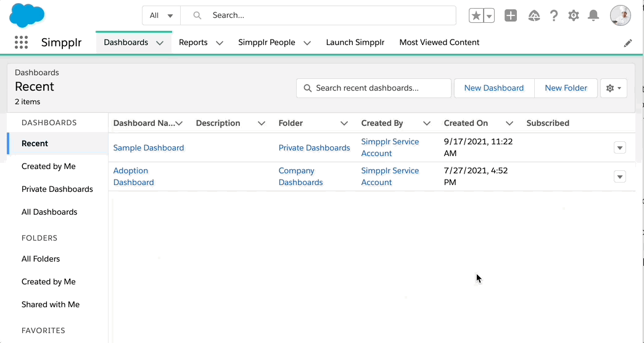Select the Dashboards tab
Image resolution: width=644 pixels, height=343 pixels.
coord(126,43)
